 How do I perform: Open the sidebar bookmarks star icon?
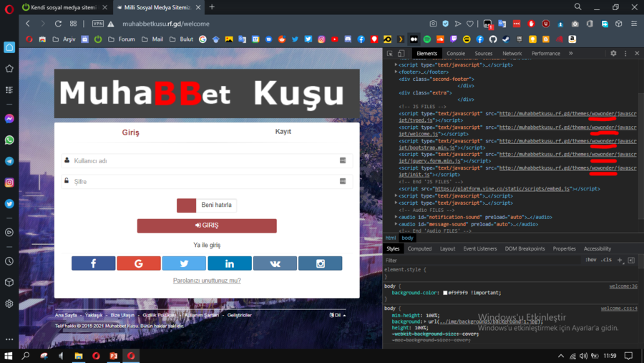[x=9, y=69]
